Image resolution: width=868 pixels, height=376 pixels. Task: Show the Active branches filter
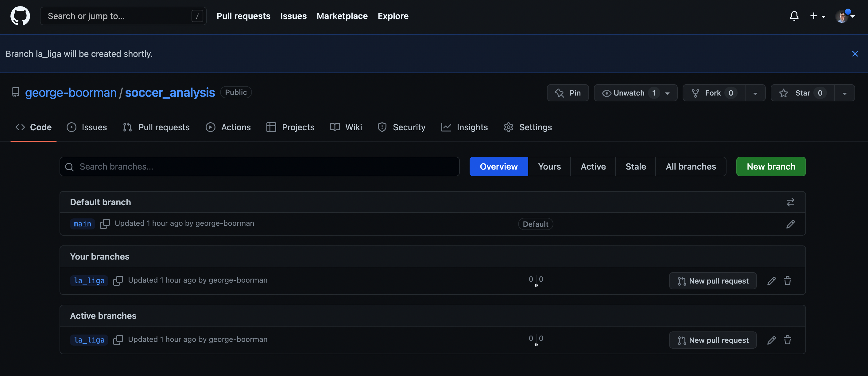tap(593, 166)
